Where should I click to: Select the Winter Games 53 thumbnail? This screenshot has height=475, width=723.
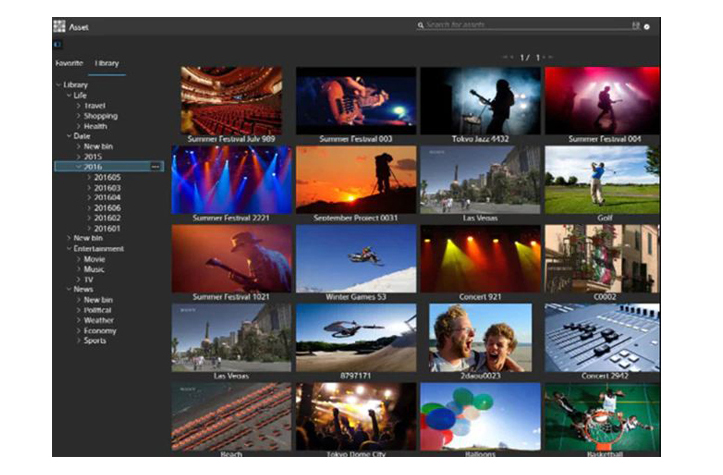pos(356,258)
